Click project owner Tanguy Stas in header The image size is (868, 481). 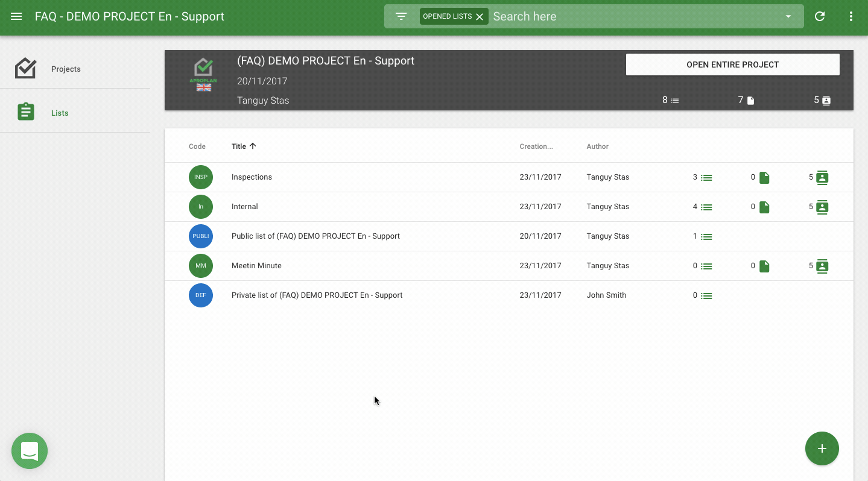[x=263, y=101]
